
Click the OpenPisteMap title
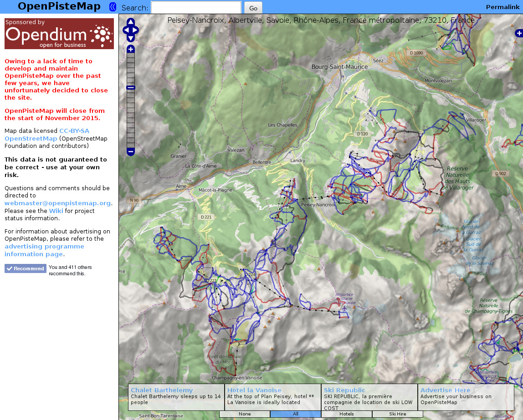[x=59, y=6]
